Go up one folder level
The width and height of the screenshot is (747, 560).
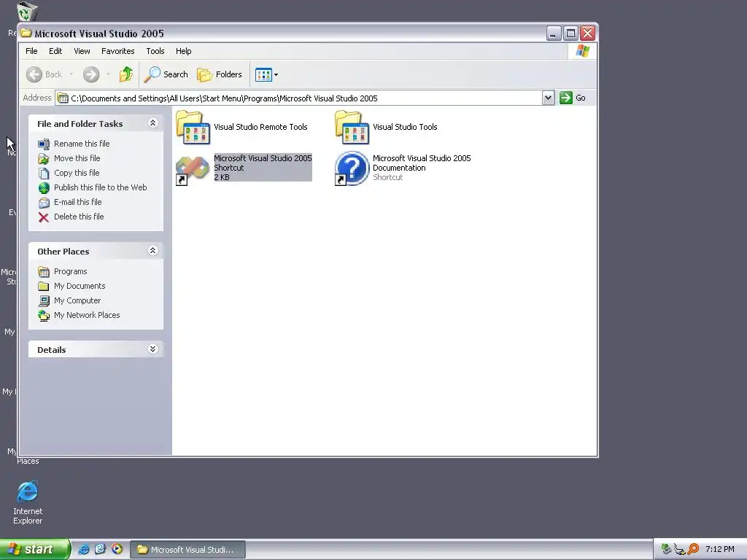coord(126,74)
